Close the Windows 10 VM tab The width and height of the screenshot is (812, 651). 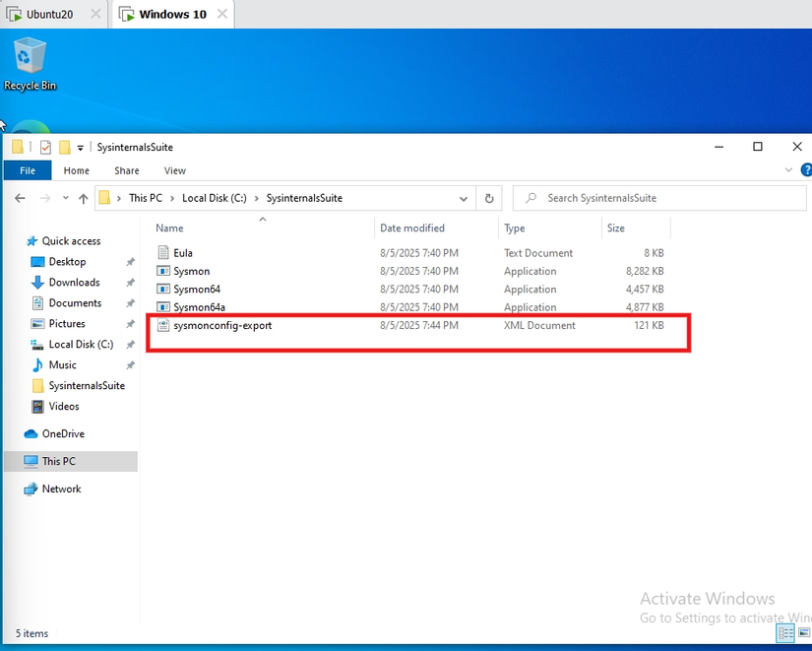pos(222,14)
